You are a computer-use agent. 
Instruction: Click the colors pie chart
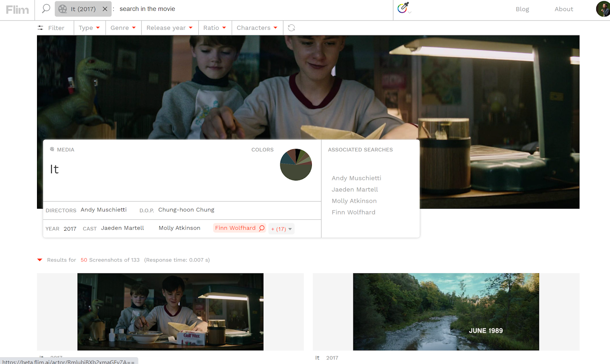pos(296,164)
